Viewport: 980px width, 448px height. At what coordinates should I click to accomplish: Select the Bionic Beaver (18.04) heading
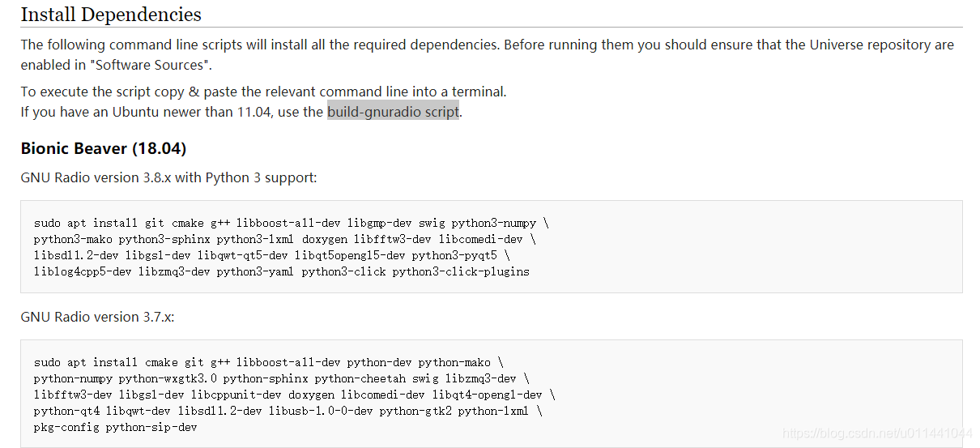pyautogui.click(x=104, y=148)
